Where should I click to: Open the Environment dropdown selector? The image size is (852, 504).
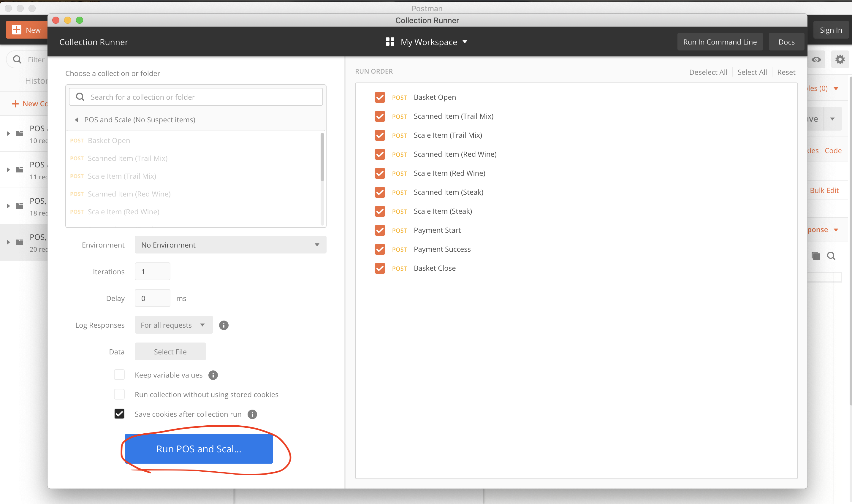click(x=230, y=244)
